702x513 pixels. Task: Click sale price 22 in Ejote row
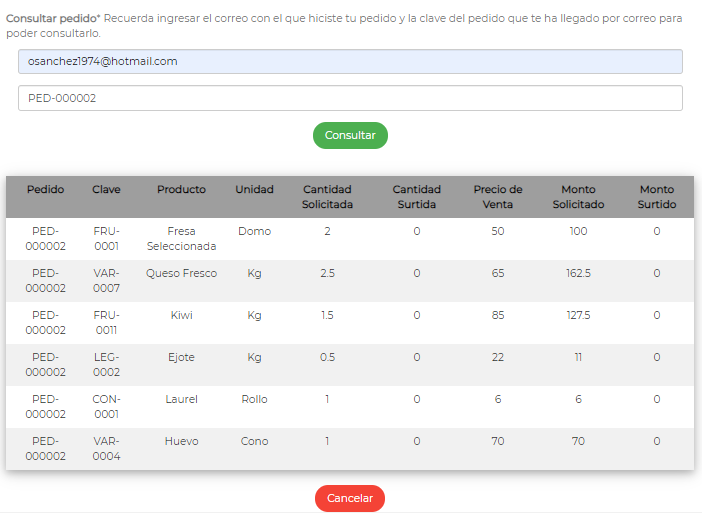[498, 357]
